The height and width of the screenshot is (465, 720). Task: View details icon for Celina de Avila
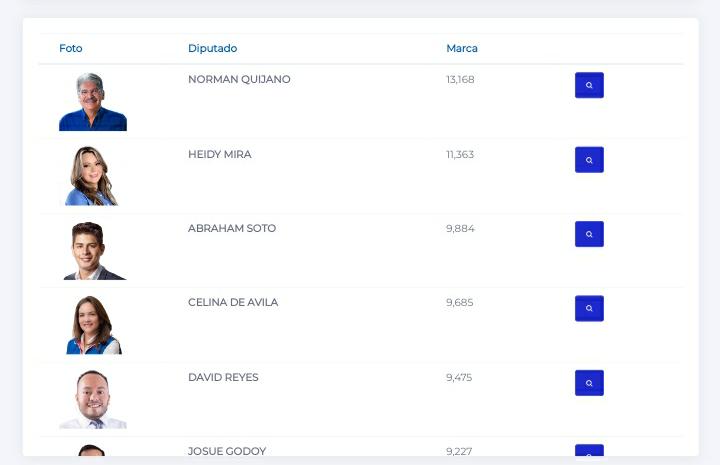click(x=589, y=308)
